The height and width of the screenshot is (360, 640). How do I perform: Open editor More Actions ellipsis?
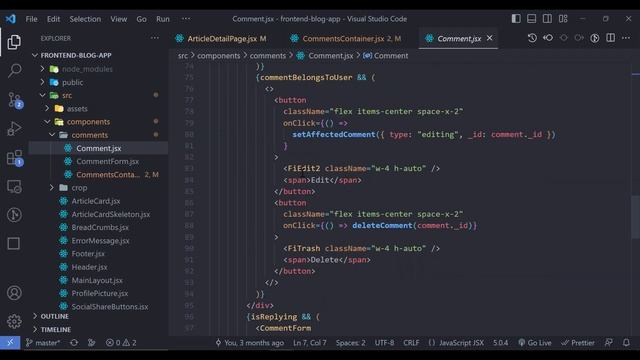tap(626, 38)
